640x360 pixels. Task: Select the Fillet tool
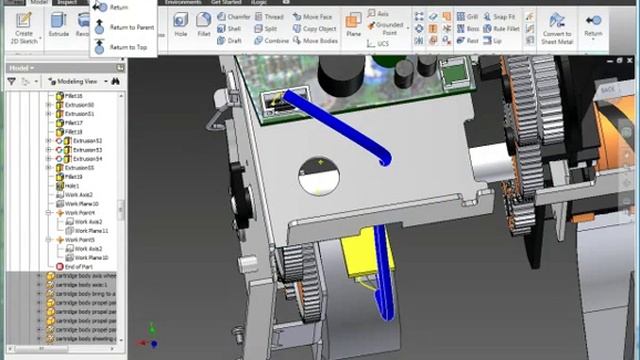(204, 25)
